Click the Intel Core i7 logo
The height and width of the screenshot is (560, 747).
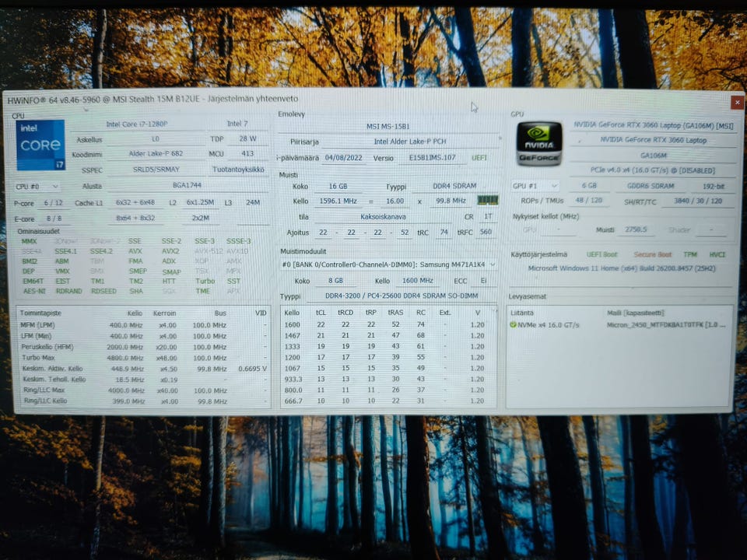click(x=40, y=145)
